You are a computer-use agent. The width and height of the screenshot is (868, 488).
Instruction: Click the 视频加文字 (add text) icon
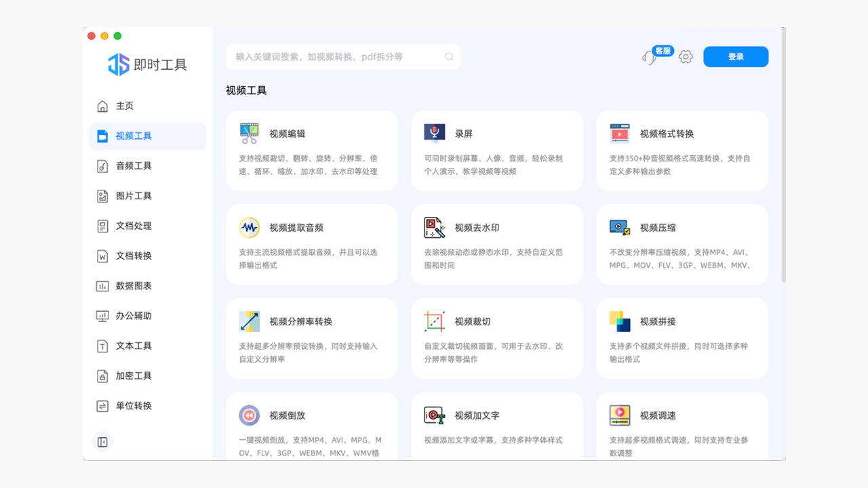434,415
